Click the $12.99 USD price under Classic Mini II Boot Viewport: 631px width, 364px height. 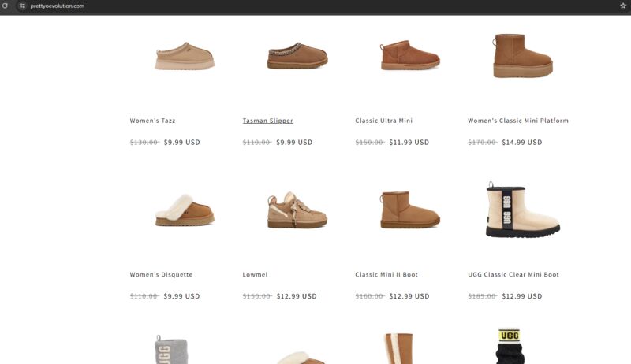click(x=409, y=296)
